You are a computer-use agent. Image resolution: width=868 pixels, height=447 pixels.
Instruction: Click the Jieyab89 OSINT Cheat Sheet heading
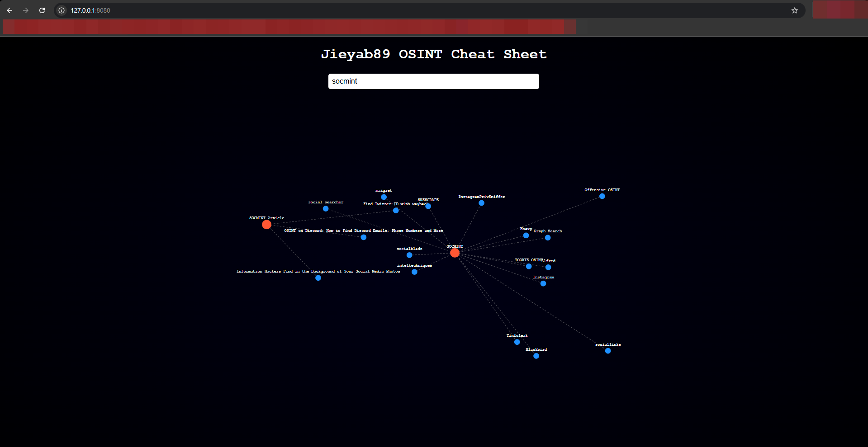434,54
